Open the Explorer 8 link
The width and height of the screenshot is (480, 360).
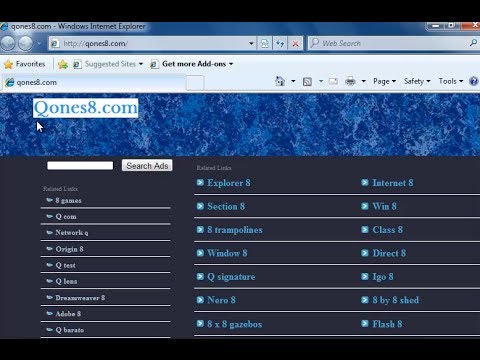click(x=229, y=183)
